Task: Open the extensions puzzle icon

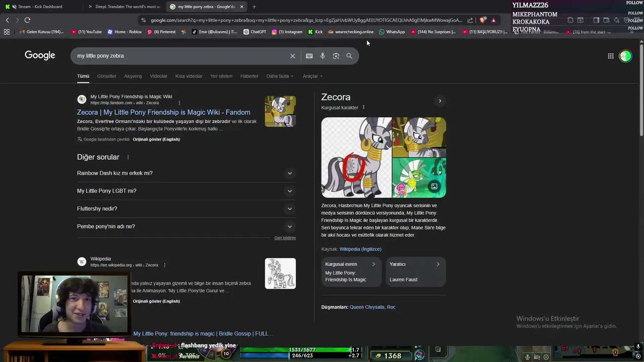Action: [x=570, y=20]
